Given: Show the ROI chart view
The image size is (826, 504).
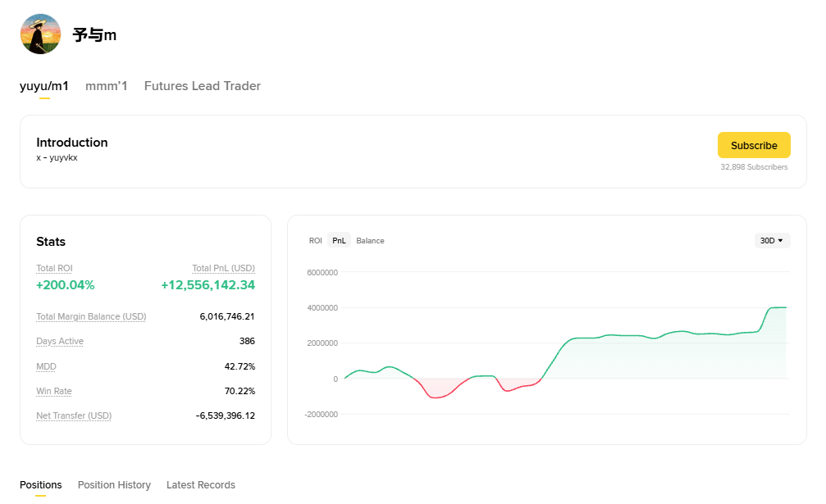Looking at the screenshot, I should pyautogui.click(x=316, y=240).
